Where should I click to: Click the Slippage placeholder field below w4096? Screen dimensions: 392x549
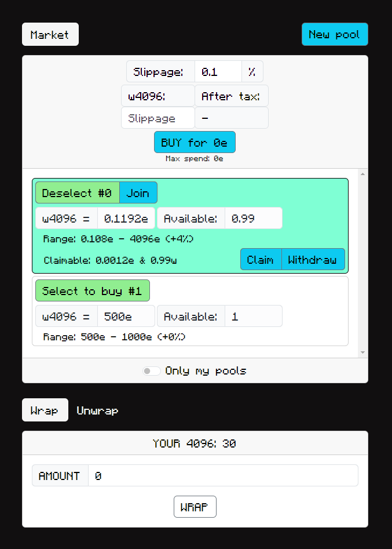158,118
